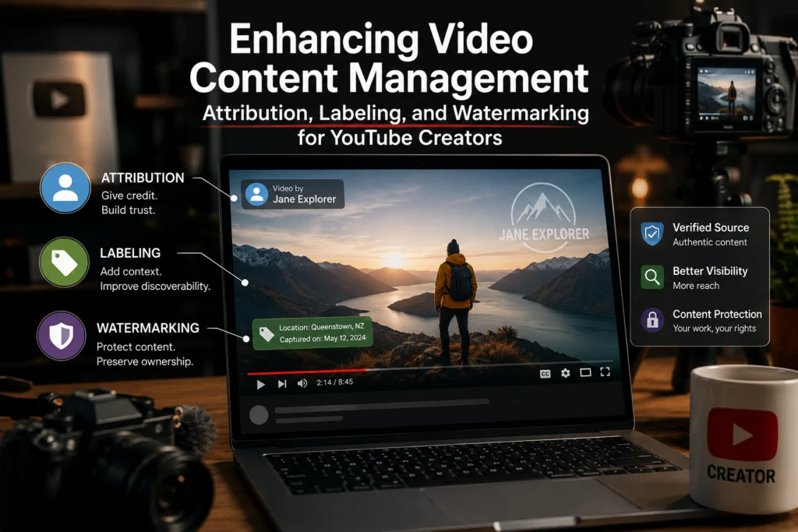Screen dimensions: 798x532
Task: Mute the video using speaker icon
Action: click(302, 383)
